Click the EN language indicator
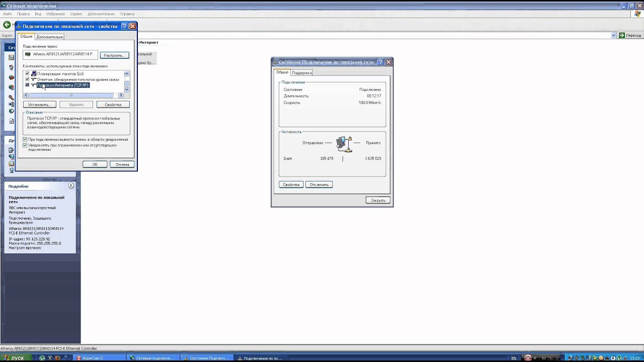 (x=514, y=358)
